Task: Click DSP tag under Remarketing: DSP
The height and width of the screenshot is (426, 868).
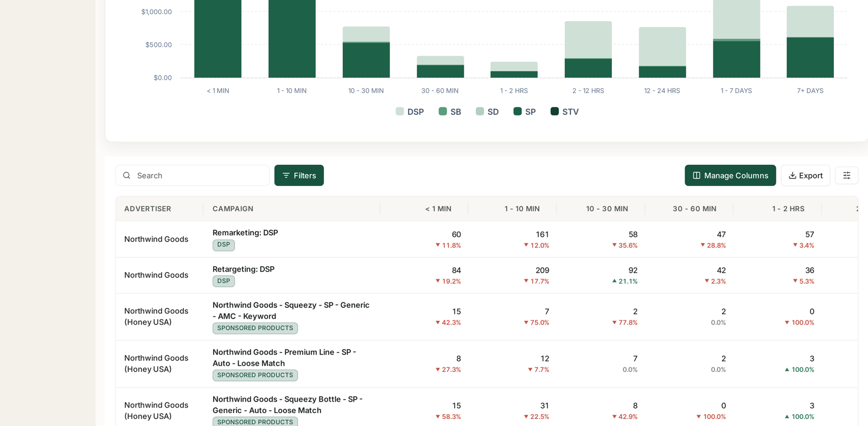Action: point(224,245)
